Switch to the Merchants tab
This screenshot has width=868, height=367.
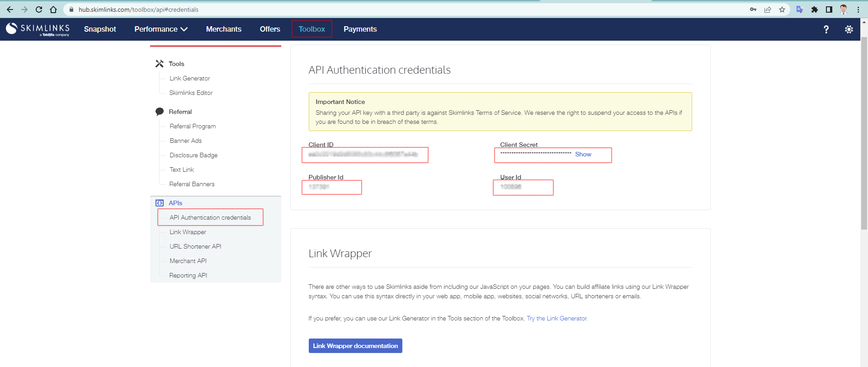pos(223,29)
